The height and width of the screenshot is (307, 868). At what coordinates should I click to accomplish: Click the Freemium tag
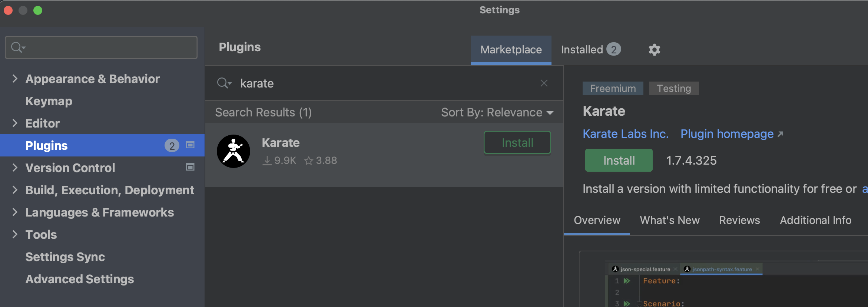(613, 88)
